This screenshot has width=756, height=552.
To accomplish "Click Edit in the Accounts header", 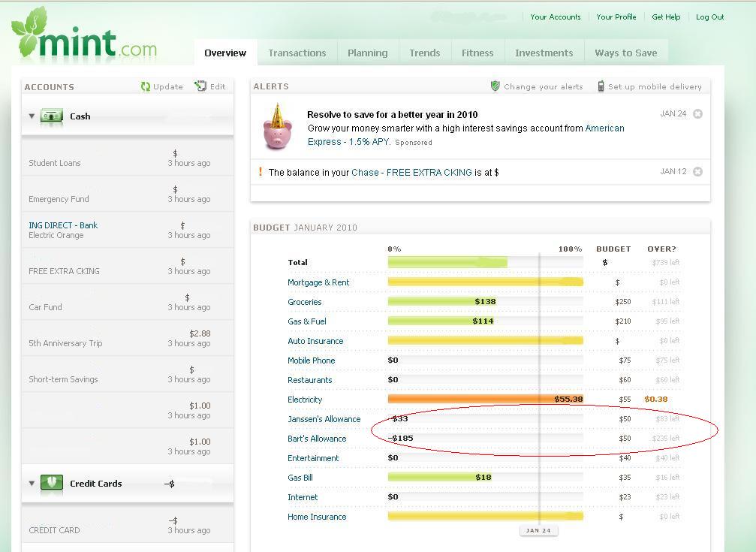I will [x=218, y=87].
